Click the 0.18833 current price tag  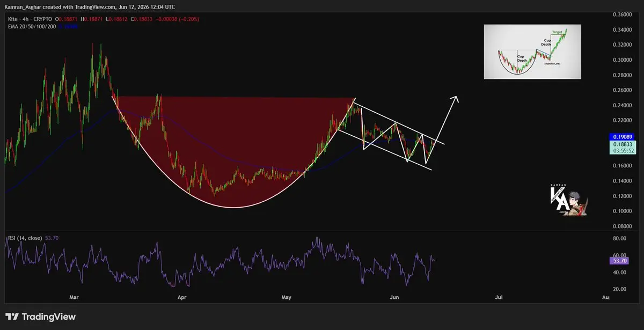tap(623, 144)
